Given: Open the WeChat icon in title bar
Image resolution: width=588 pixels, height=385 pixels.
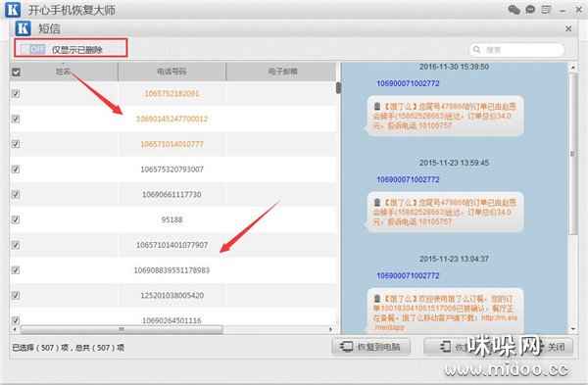Looking at the screenshot, I should 514,10.
